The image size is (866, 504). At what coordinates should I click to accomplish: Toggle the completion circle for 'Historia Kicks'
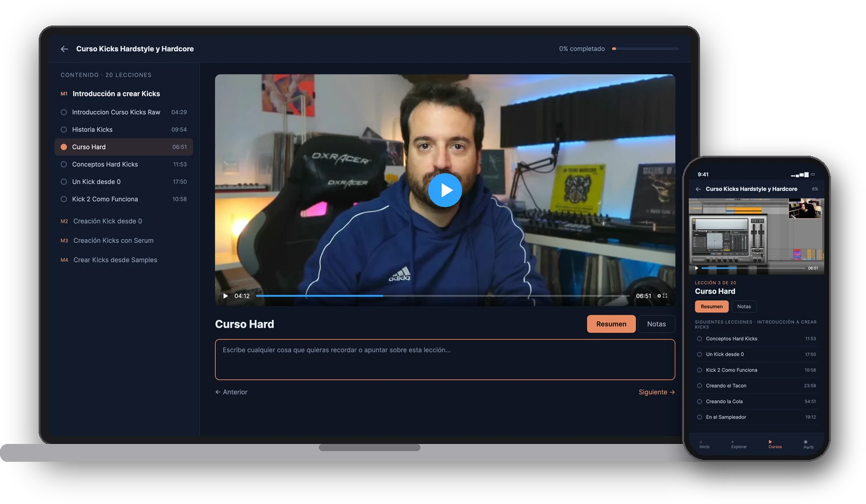point(64,130)
